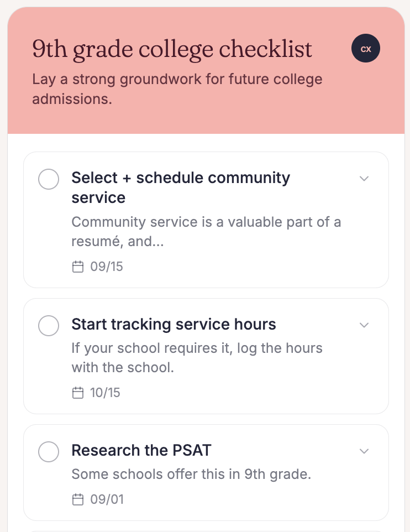This screenshot has height=532, width=410.
Task: Mark community service task as complete
Action: (x=49, y=179)
